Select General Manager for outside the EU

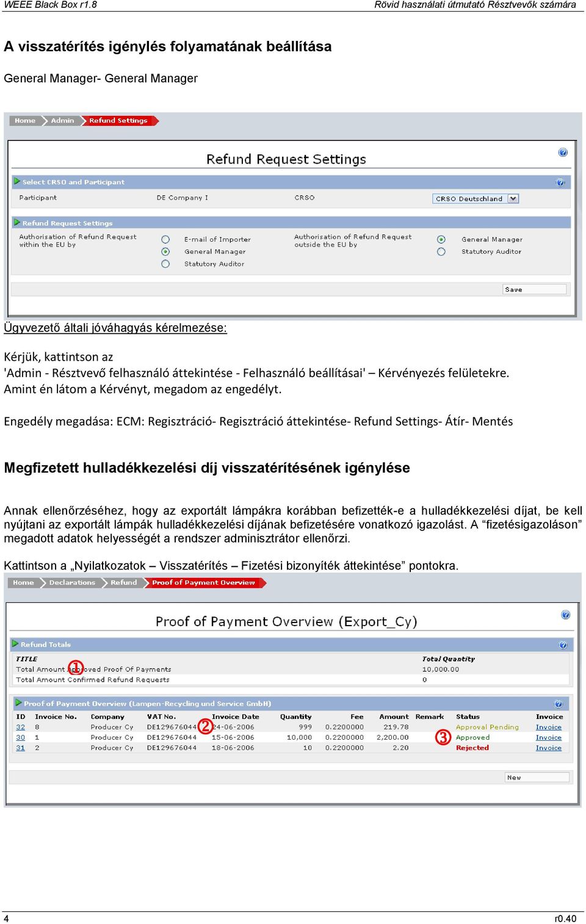coord(441,239)
